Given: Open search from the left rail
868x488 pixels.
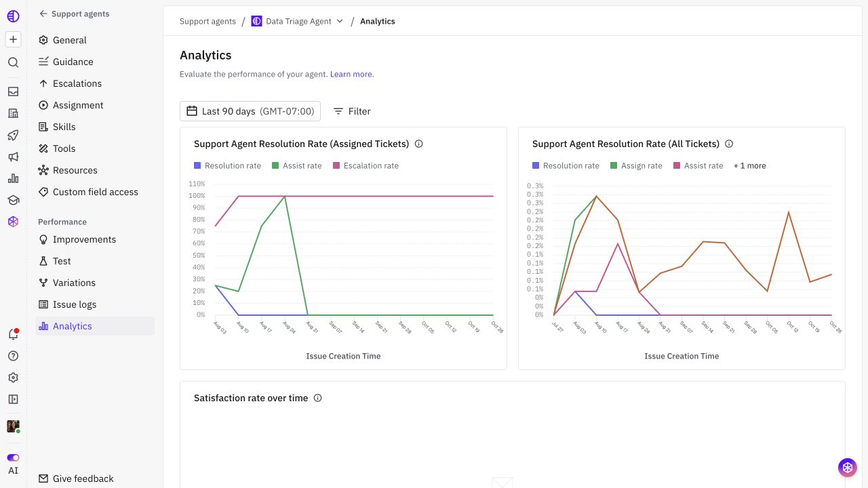Looking at the screenshot, I should tap(13, 62).
